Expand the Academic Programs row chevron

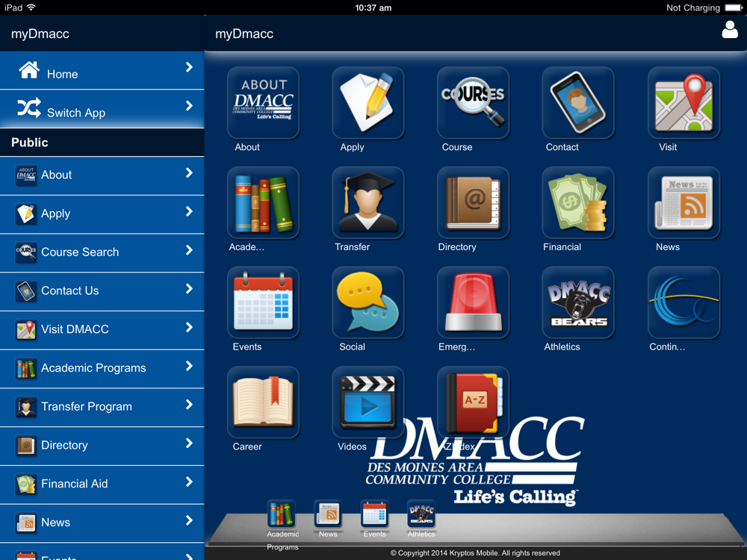[189, 366]
